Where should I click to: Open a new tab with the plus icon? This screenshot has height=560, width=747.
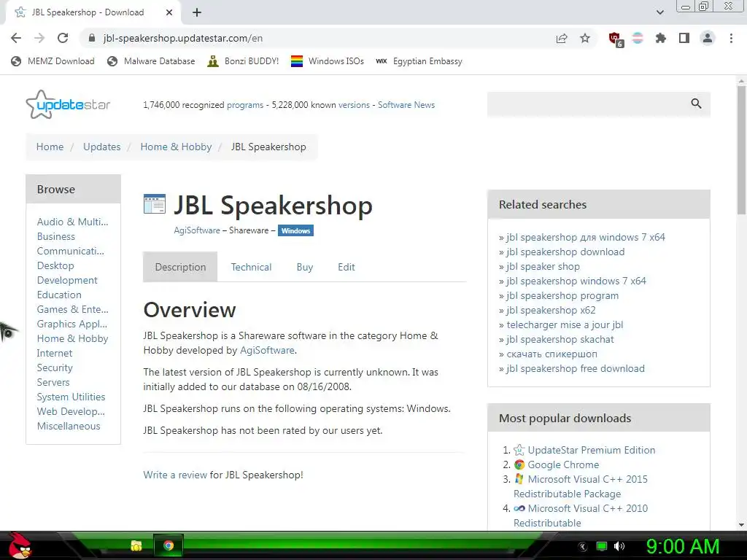point(197,12)
